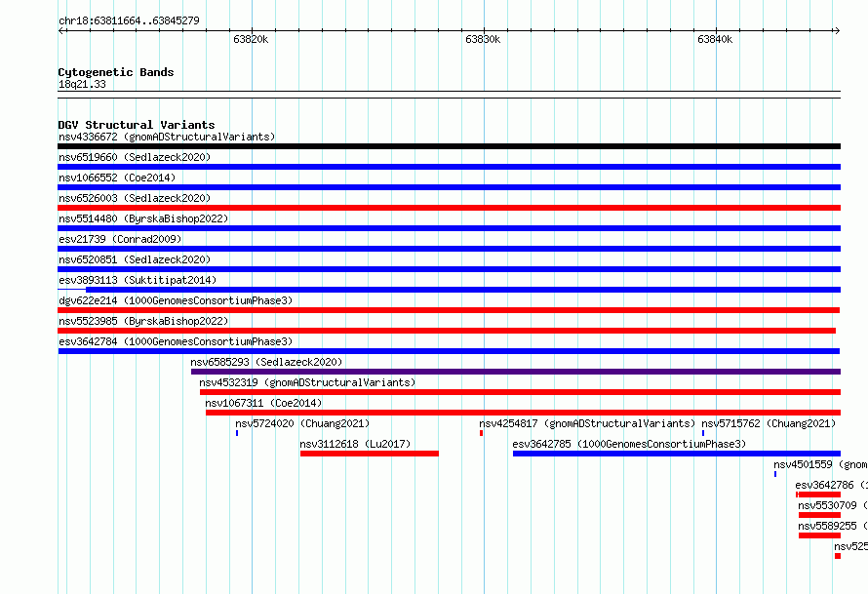Click the right arrow of the position ruler
The height and width of the screenshot is (594, 868).
(837, 30)
